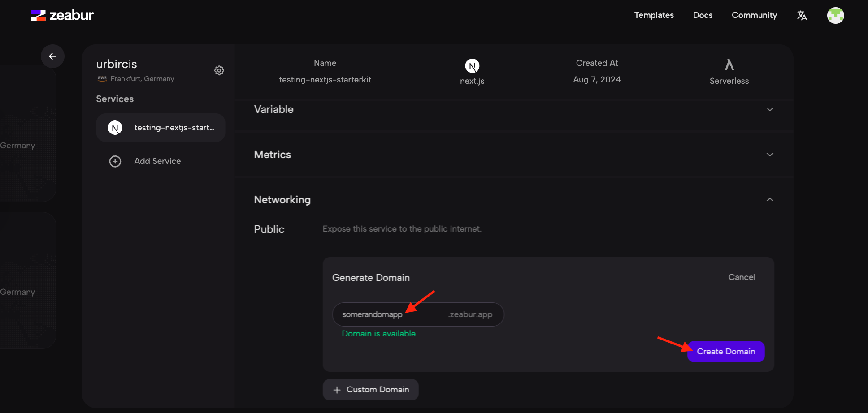Click the 'Public' label
Screen dimensions: 868x413
point(269,229)
